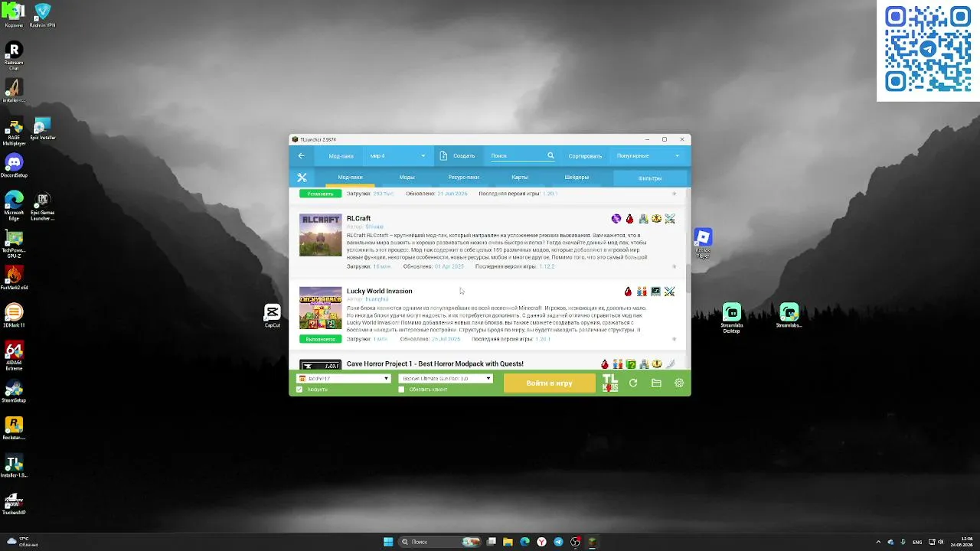Click the Мод-паки label in the header

(x=341, y=155)
